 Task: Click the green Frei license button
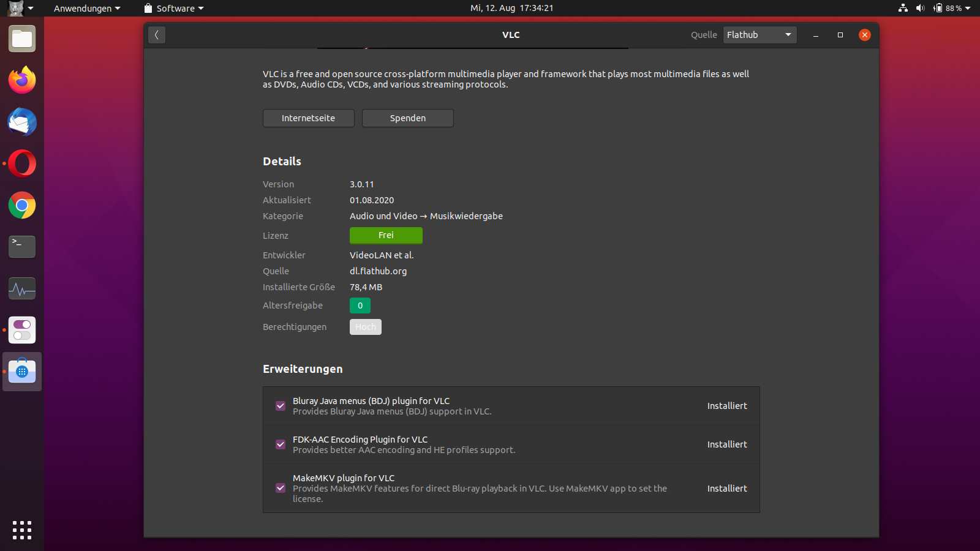386,235
